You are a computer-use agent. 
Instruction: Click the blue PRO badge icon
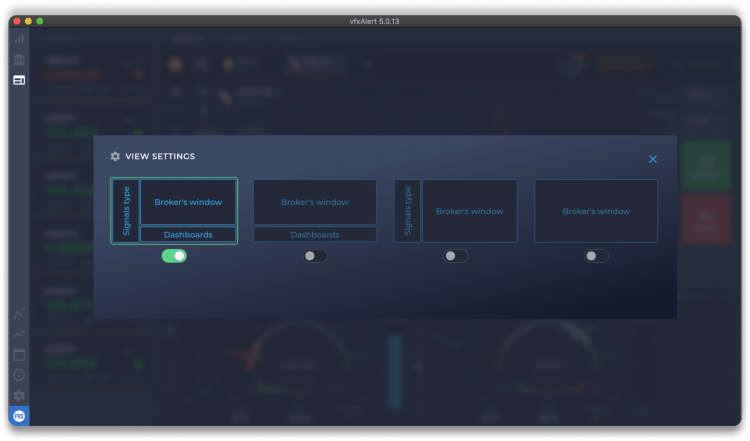pos(19,416)
